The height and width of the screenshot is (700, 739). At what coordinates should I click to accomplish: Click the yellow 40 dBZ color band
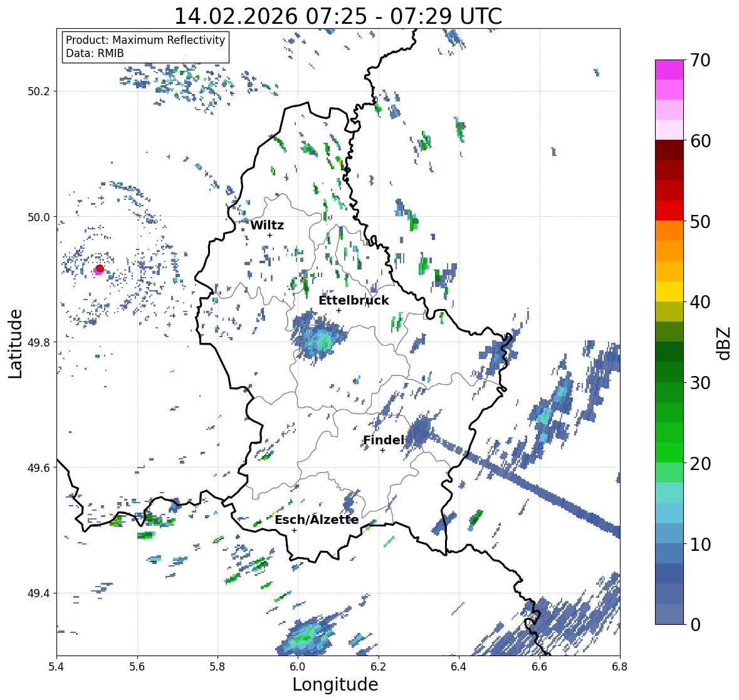[x=669, y=291]
